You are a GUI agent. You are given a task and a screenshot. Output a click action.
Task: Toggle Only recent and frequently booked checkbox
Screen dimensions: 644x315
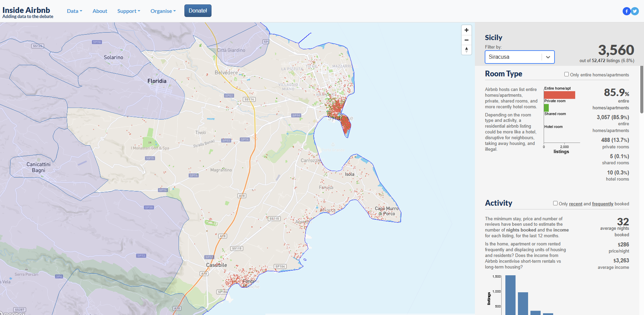[555, 203]
